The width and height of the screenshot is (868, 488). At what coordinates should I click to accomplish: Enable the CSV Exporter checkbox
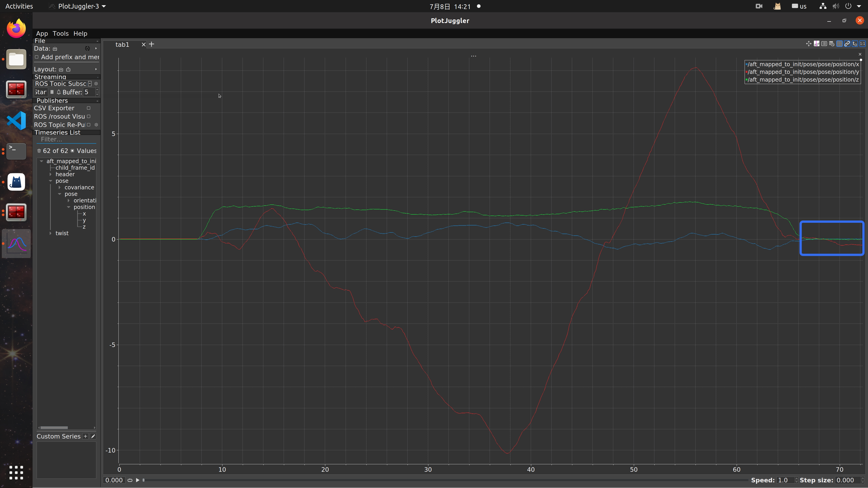pos(89,108)
